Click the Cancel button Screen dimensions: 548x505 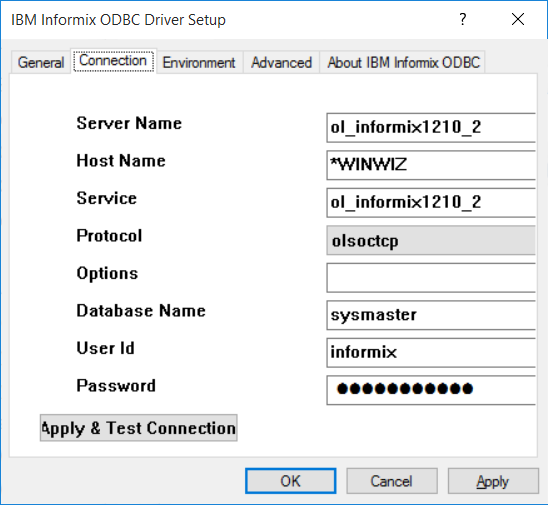tap(392, 481)
